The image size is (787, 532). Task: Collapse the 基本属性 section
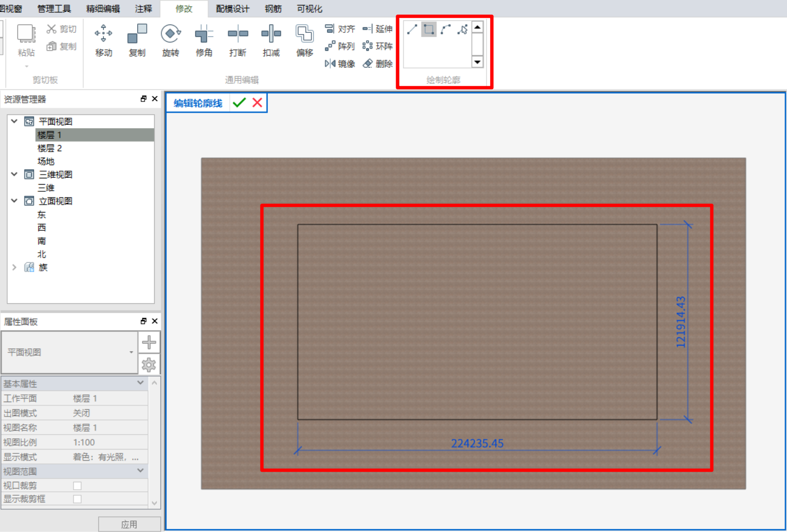click(x=141, y=383)
